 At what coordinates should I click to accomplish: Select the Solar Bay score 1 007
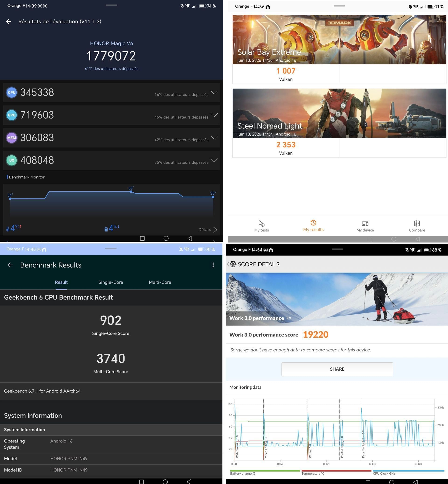click(286, 71)
